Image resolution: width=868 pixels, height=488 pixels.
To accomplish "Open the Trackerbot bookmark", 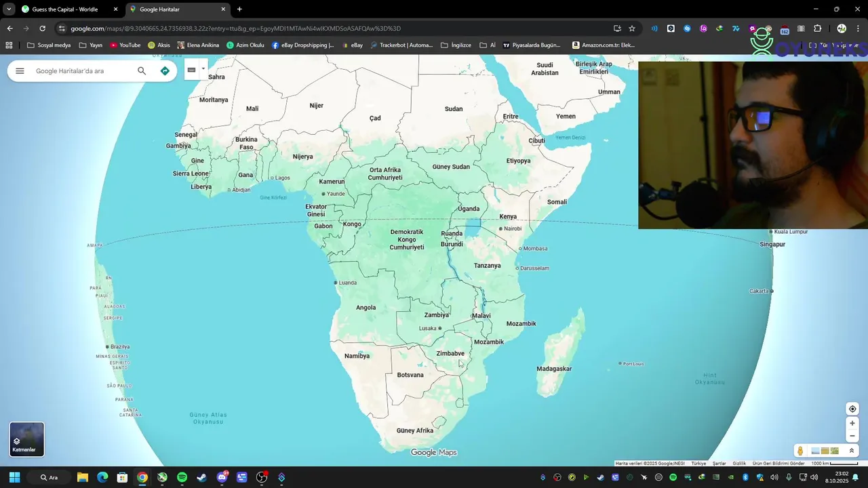I will point(401,45).
